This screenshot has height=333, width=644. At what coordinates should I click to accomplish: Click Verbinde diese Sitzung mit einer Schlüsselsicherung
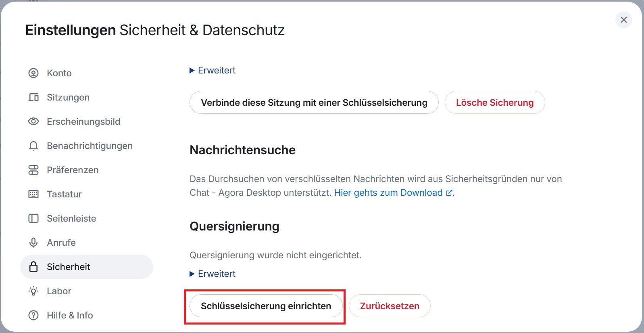(314, 103)
